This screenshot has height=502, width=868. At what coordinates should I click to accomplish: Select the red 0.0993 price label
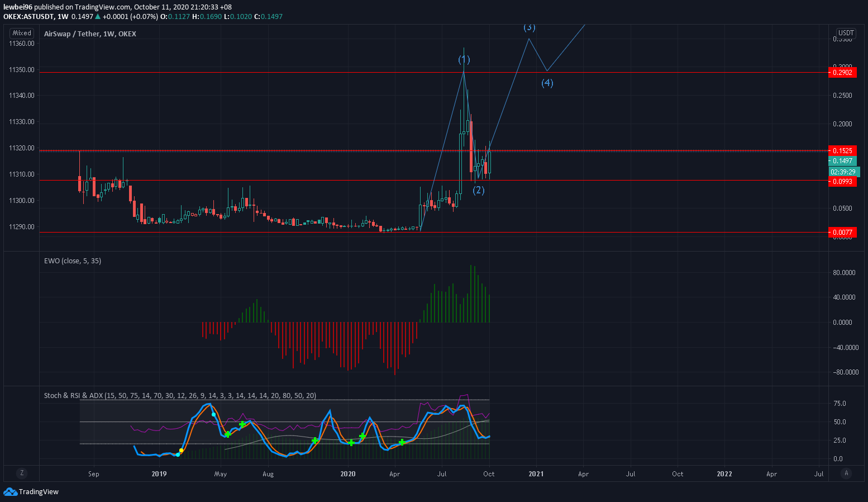842,182
